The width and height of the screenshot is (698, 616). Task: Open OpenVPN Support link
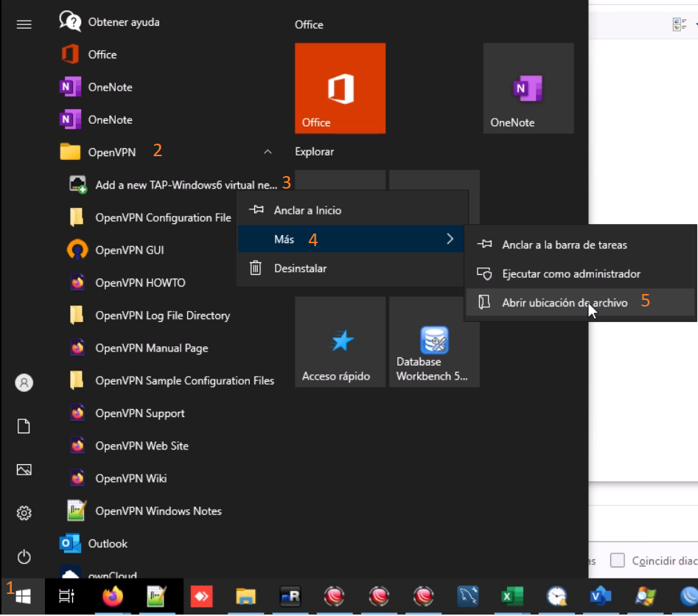click(x=126, y=413)
